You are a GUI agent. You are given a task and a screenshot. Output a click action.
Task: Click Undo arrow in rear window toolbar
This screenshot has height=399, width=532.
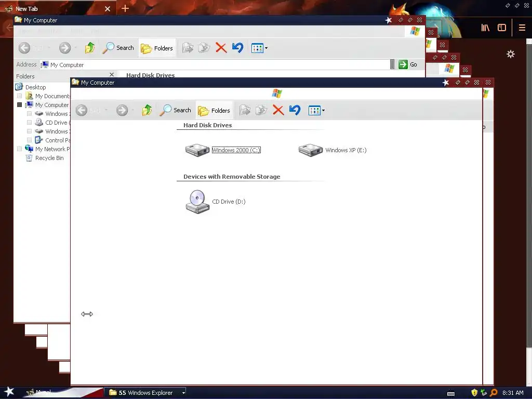(238, 47)
